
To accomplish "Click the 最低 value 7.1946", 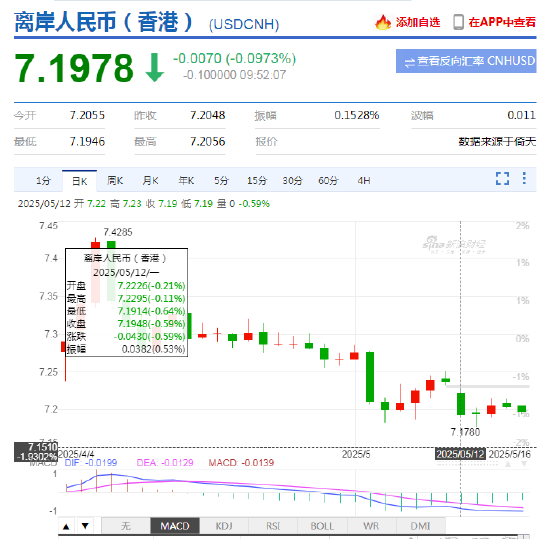I will point(87,142).
